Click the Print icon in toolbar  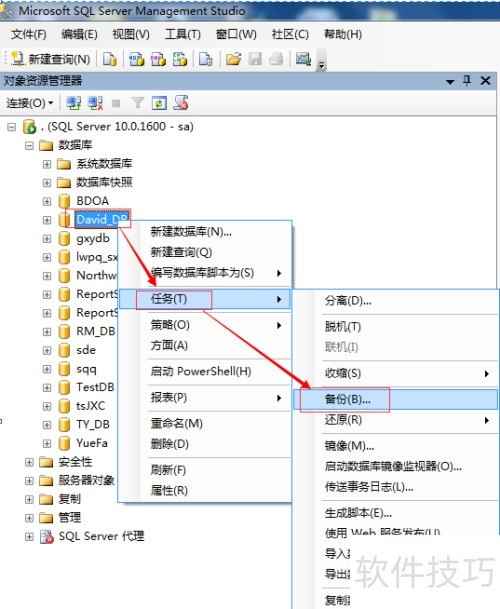[x=276, y=59]
